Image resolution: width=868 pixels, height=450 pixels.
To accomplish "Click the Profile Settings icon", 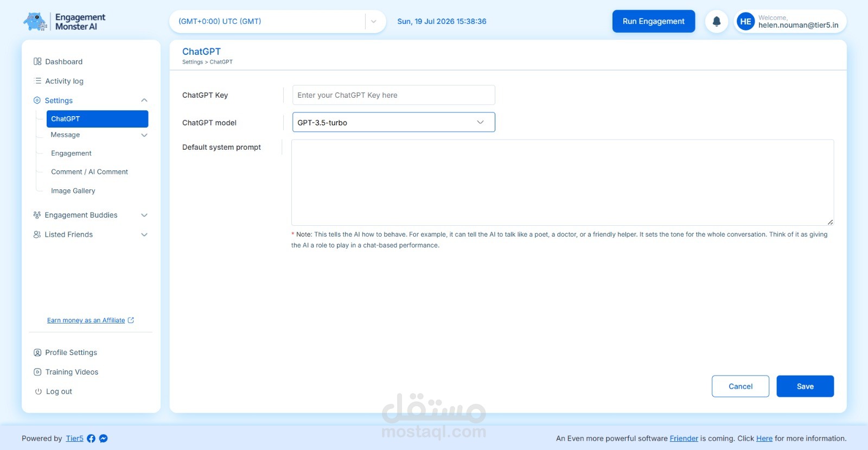I will tap(37, 352).
